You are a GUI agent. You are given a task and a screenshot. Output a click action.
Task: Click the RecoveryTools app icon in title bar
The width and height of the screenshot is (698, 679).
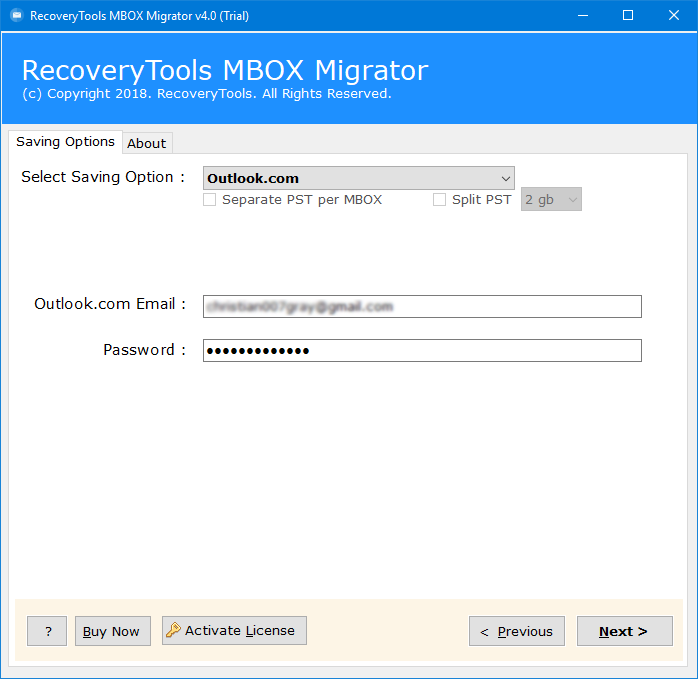17,16
